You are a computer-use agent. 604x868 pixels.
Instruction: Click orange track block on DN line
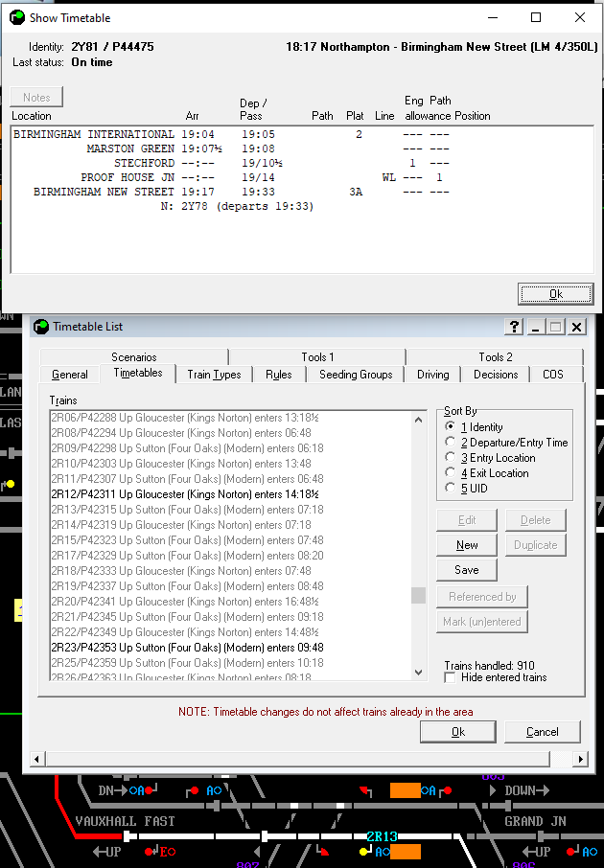pyautogui.click(x=406, y=790)
